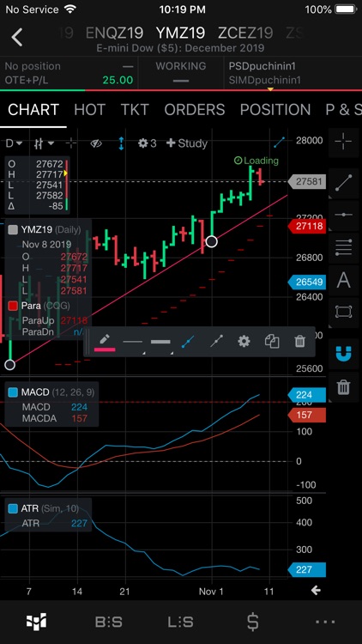Open the more options ellipsis in bottom bar
Viewport: 362px width, 644px height.
(x=325, y=622)
